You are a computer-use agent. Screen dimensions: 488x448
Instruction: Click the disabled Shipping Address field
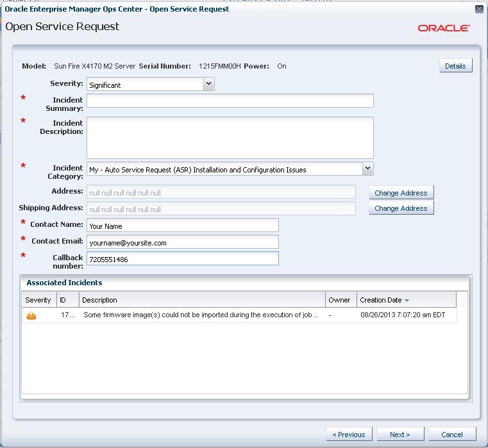221,208
